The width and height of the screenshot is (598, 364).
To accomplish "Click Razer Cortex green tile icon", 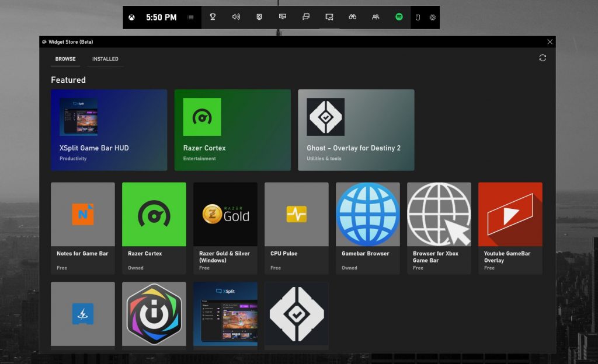I will pos(154,214).
